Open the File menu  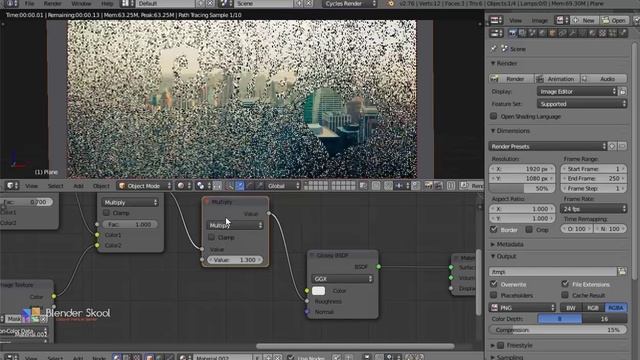[x=29, y=3]
